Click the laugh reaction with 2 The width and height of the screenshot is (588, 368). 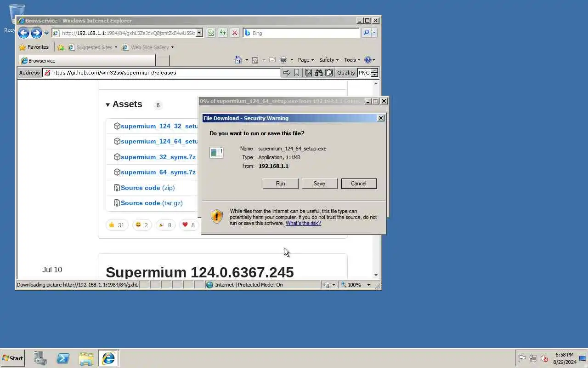(142, 225)
